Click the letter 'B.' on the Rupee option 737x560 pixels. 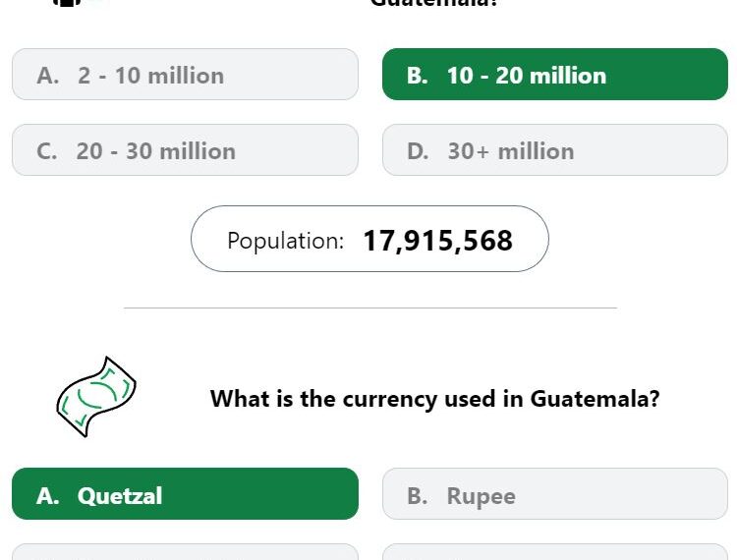coord(418,495)
